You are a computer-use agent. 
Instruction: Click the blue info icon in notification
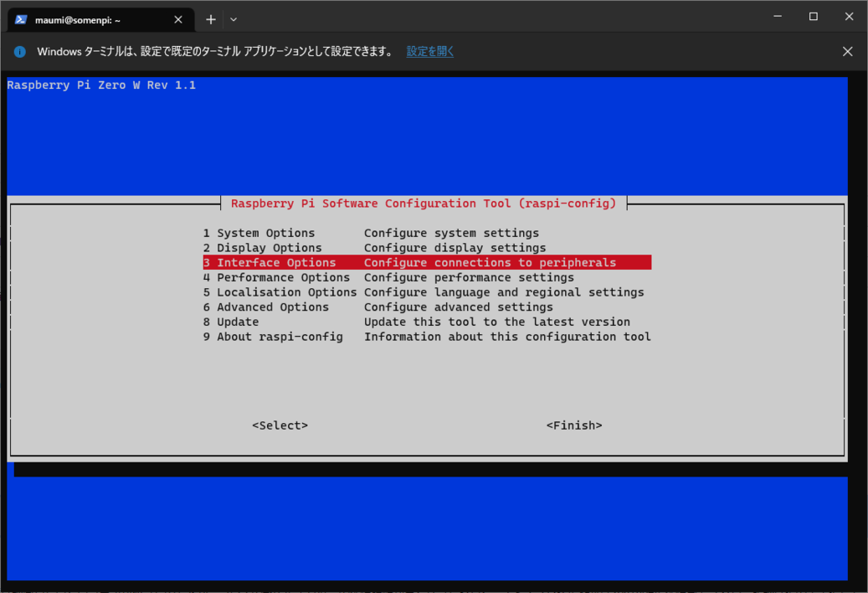(x=20, y=52)
